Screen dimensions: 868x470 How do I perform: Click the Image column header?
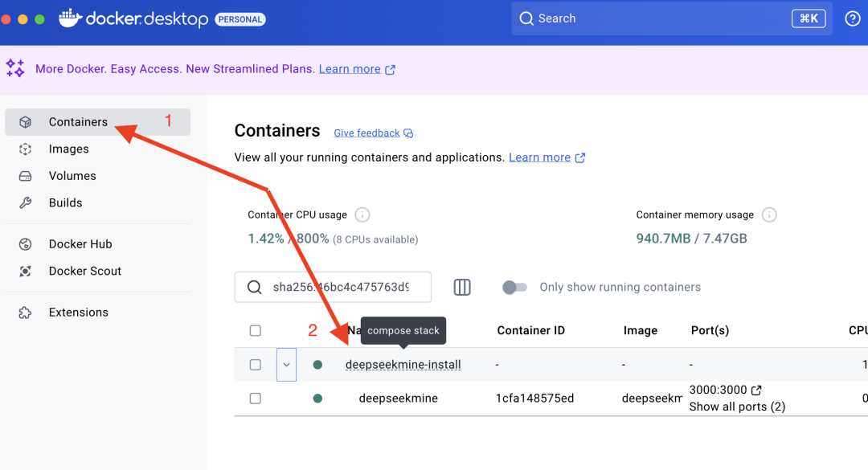[641, 330]
